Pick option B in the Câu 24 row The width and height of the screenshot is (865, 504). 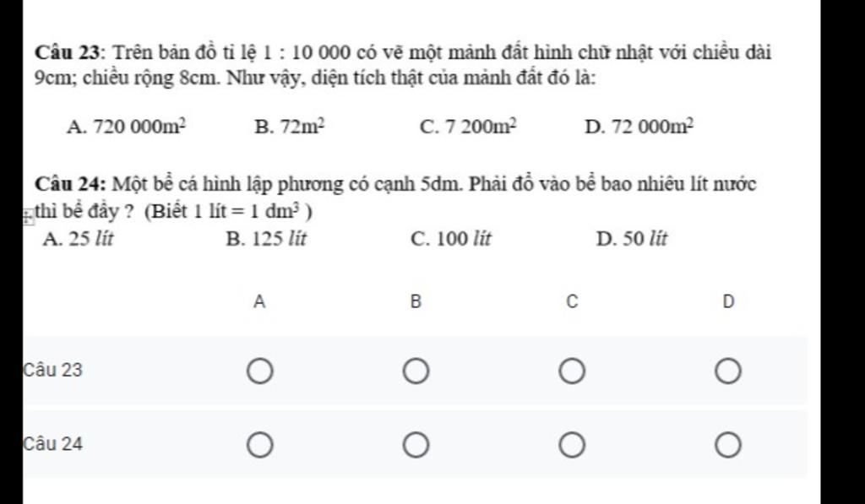pyautogui.click(x=416, y=444)
